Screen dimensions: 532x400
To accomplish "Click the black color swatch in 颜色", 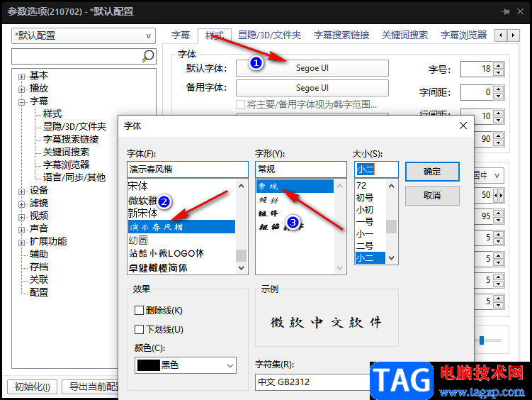I will [149, 365].
